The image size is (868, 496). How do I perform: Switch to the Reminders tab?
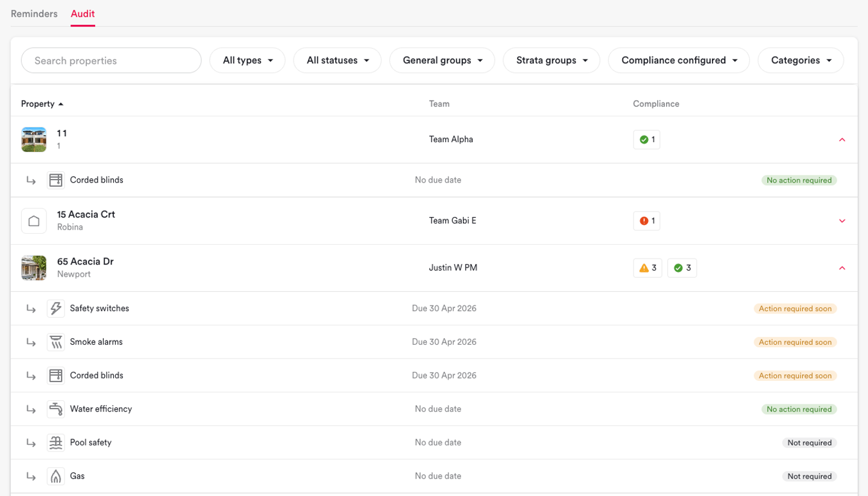(34, 14)
